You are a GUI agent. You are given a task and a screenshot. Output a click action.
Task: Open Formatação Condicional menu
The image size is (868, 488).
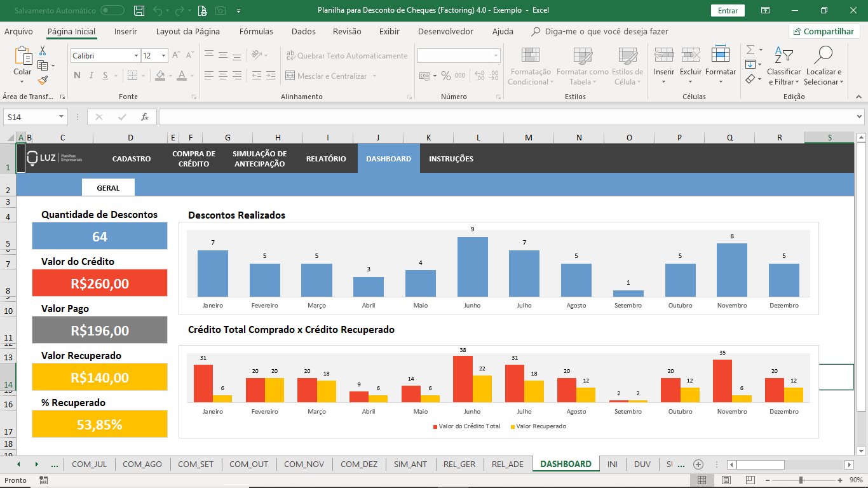529,66
